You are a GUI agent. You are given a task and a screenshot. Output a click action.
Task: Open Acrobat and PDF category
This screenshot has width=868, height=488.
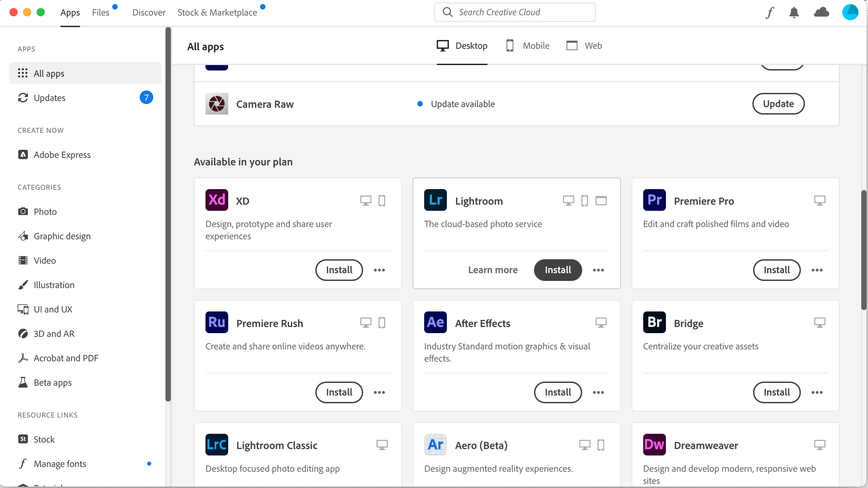[85, 358]
